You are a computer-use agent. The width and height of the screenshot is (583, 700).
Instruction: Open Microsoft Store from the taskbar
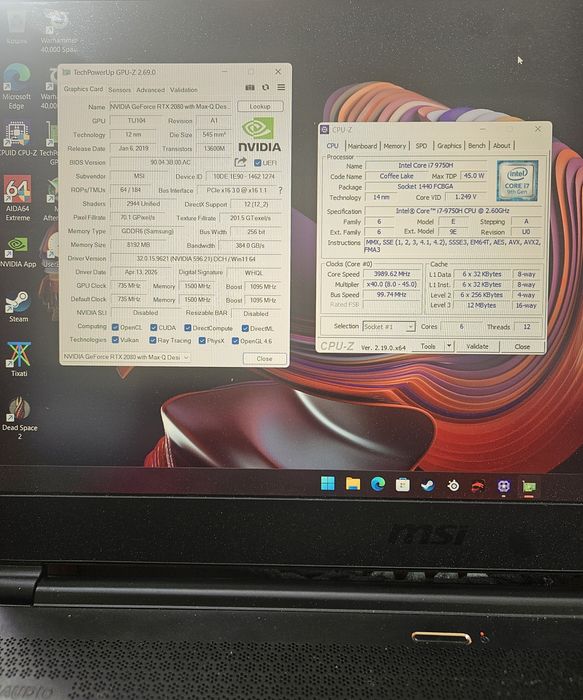(403, 484)
